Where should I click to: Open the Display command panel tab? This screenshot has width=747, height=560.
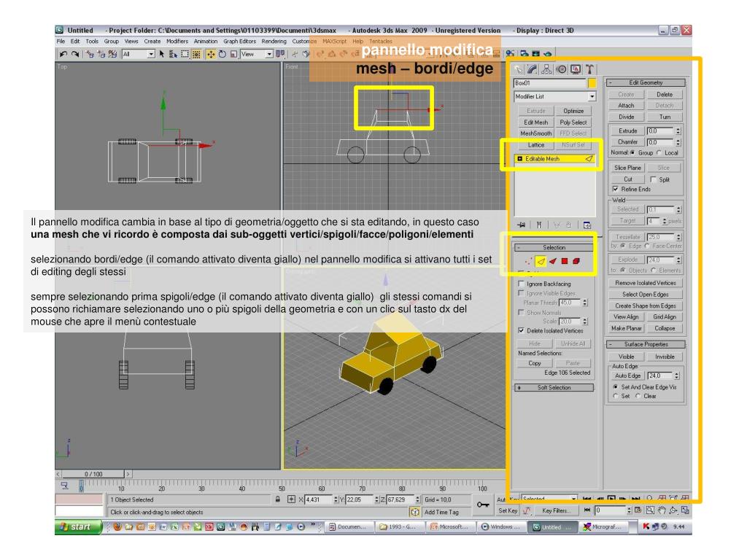576,69
